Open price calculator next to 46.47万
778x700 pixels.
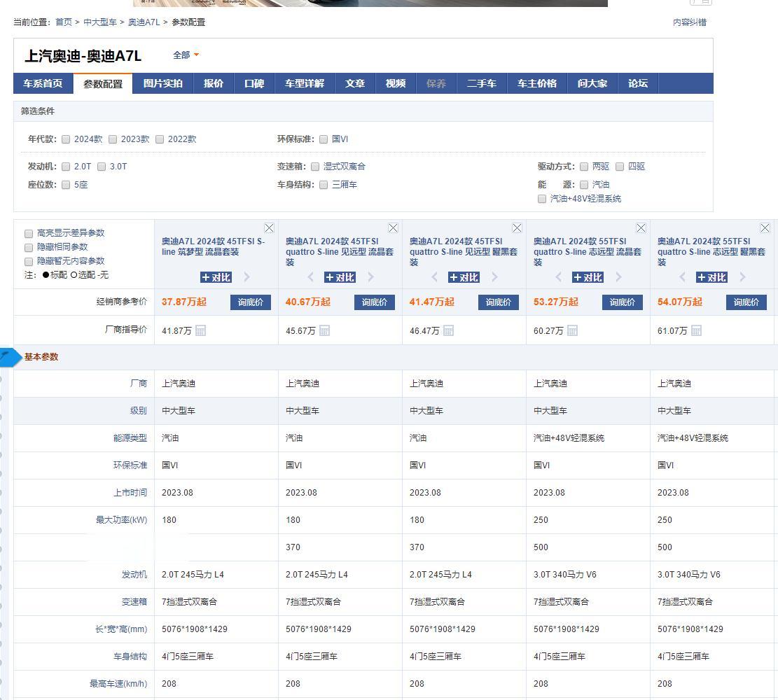click(449, 330)
